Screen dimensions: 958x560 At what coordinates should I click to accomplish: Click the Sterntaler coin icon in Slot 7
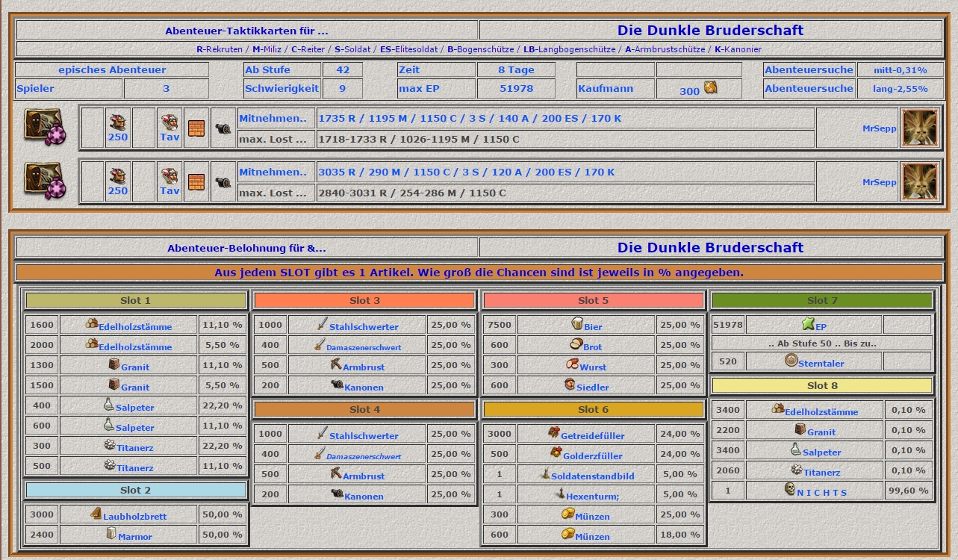(x=791, y=361)
